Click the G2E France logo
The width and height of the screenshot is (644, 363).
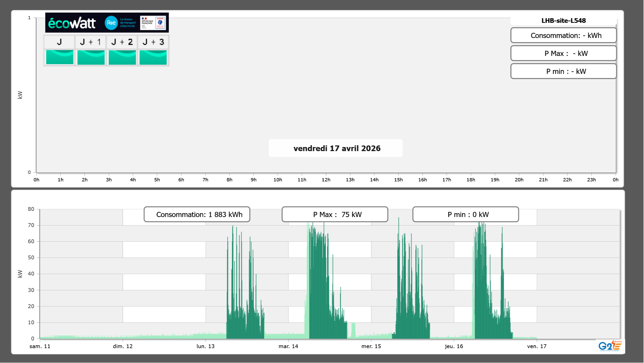(610, 346)
